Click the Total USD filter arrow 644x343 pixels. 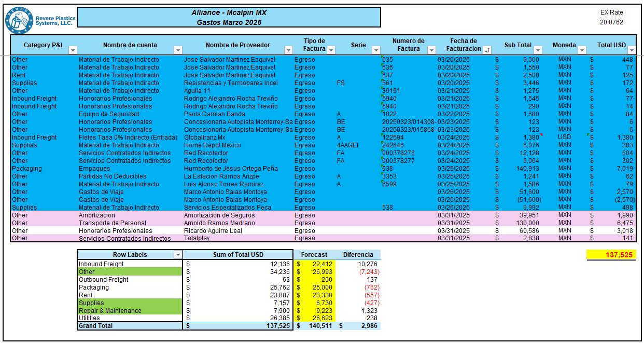[631, 50]
